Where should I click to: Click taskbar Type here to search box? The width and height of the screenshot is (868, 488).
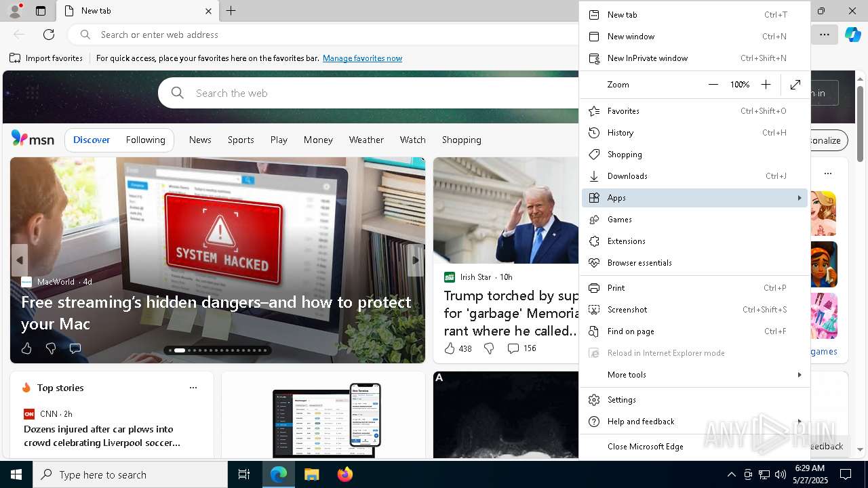pyautogui.click(x=130, y=474)
